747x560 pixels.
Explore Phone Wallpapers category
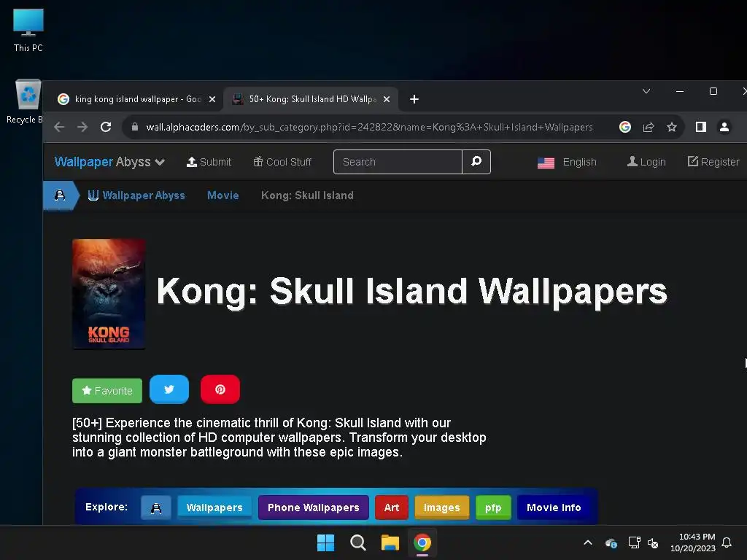tap(314, 507)
